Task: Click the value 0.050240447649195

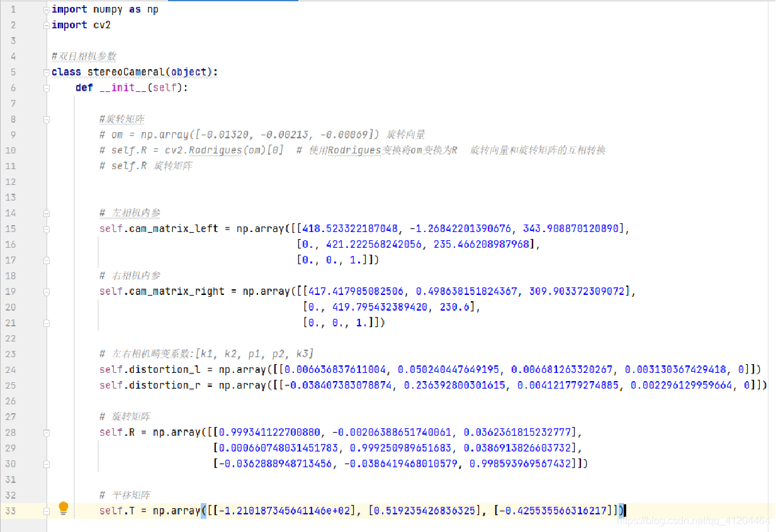Action: coord(449,370)
